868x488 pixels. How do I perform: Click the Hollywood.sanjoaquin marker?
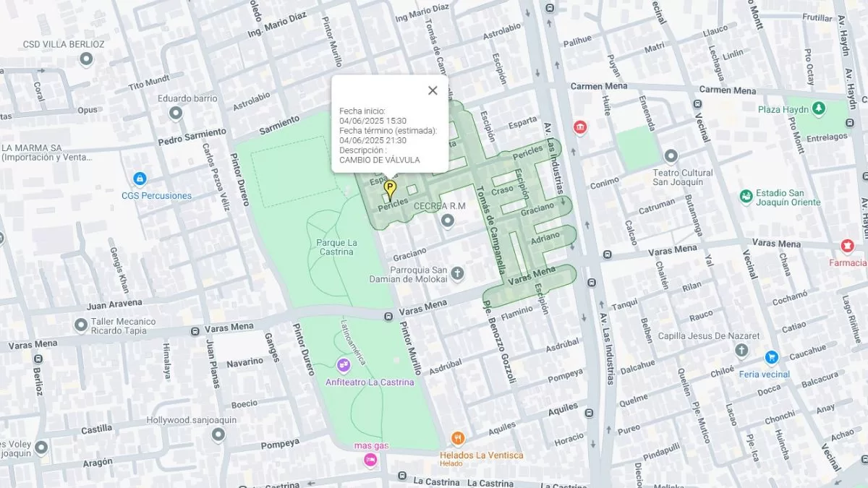pos(218,435)
